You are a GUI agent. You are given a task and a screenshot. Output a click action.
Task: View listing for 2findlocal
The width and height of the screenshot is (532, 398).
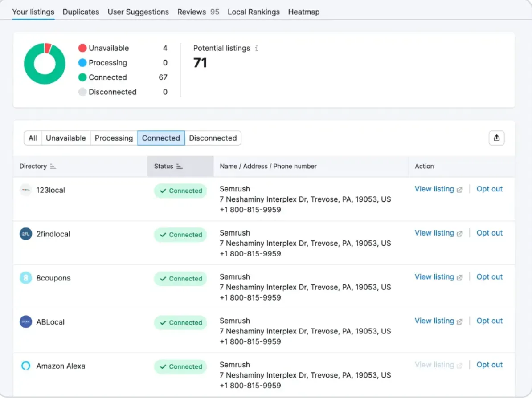(x=438, y=233)
